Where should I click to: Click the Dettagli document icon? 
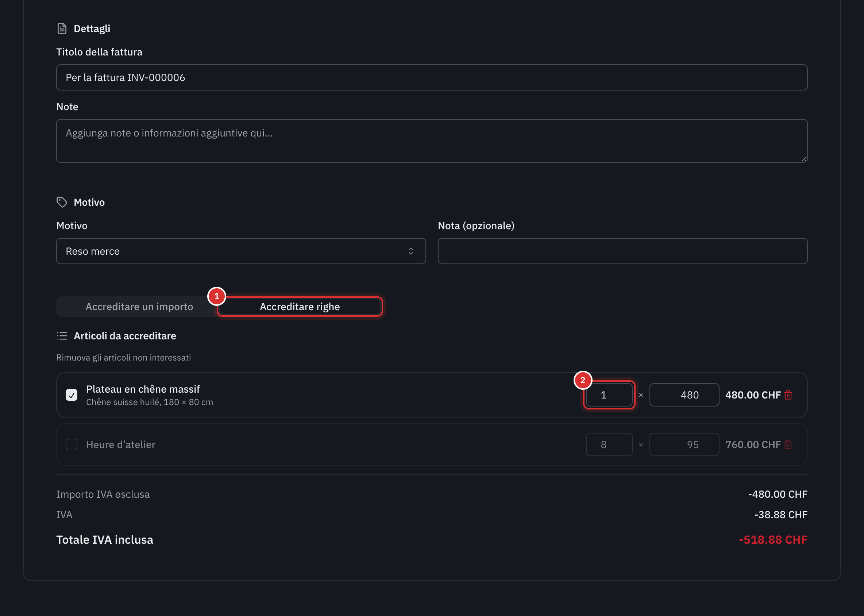pos(62,28)
